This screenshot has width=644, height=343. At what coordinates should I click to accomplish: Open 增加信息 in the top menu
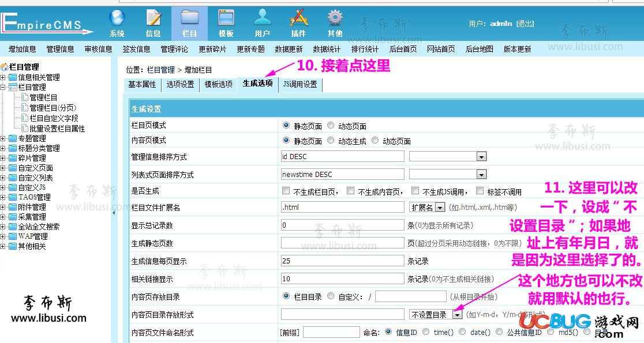(23, 49)
